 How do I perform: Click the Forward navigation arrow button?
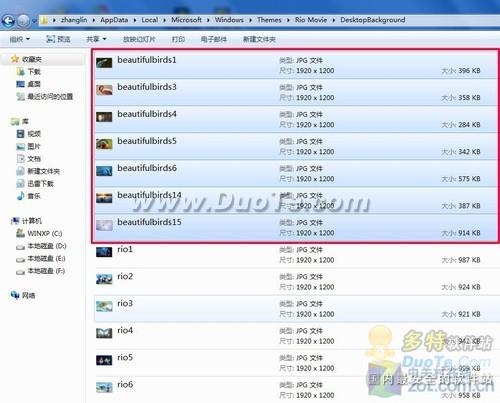(x=23, y=21)
